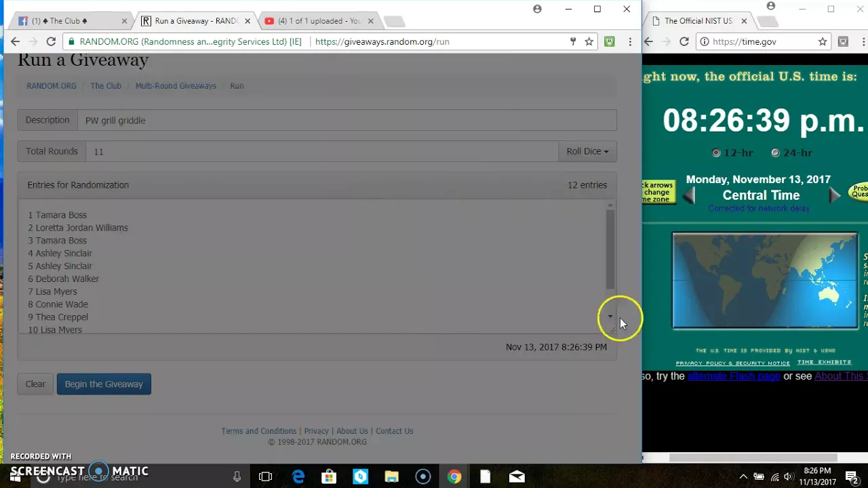Image resolution: width=868 pixels, height=488 pixels.
Task: Select entry 6 Deborah Walker
Action: pos(64,279)
